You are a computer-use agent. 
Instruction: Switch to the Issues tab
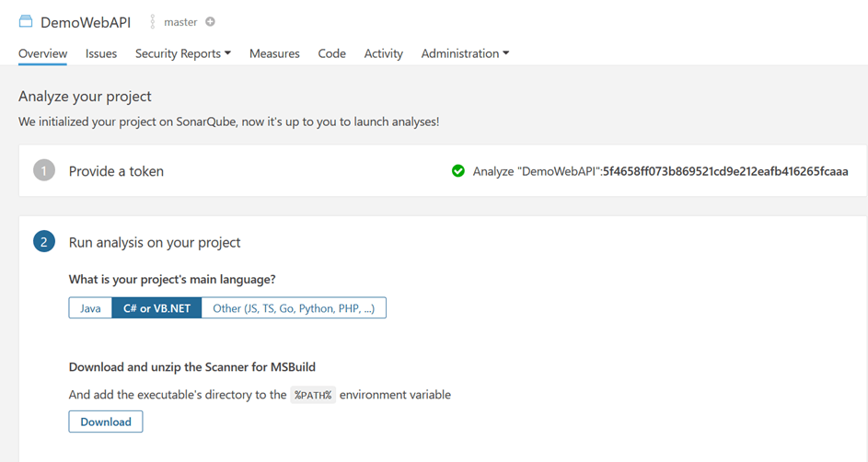100,53
